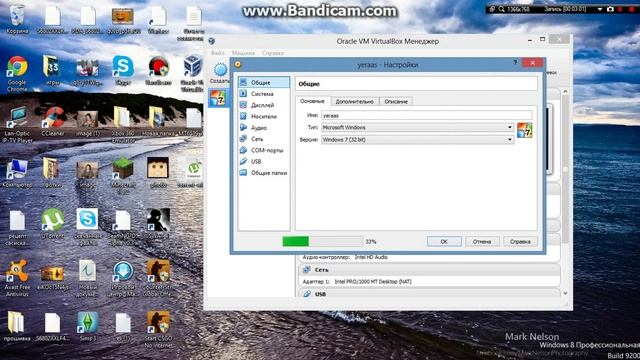Open the Общие папки settings category
The image size is (640, 360).
click(263, 173)
